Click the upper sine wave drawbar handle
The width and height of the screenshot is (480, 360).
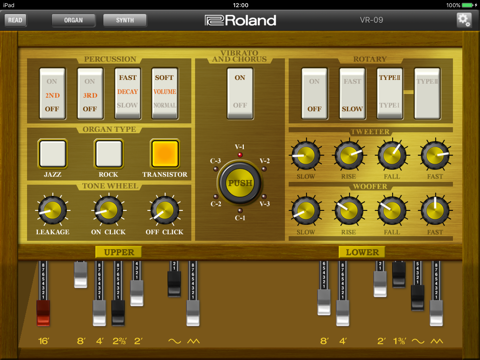pos(174,284)
